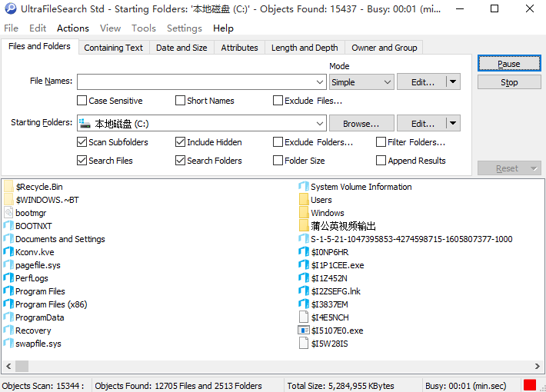The width and height of the screenshot is (546, 392).
Task: Expand the Starting Folders Edit arrow menu
Action: [453, 123]
